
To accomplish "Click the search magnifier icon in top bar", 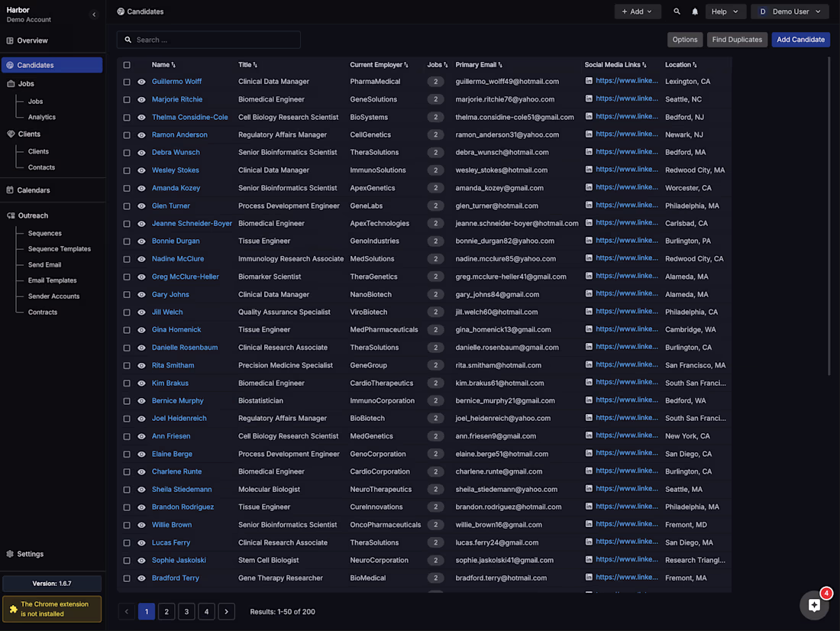I will coord(677,11).
